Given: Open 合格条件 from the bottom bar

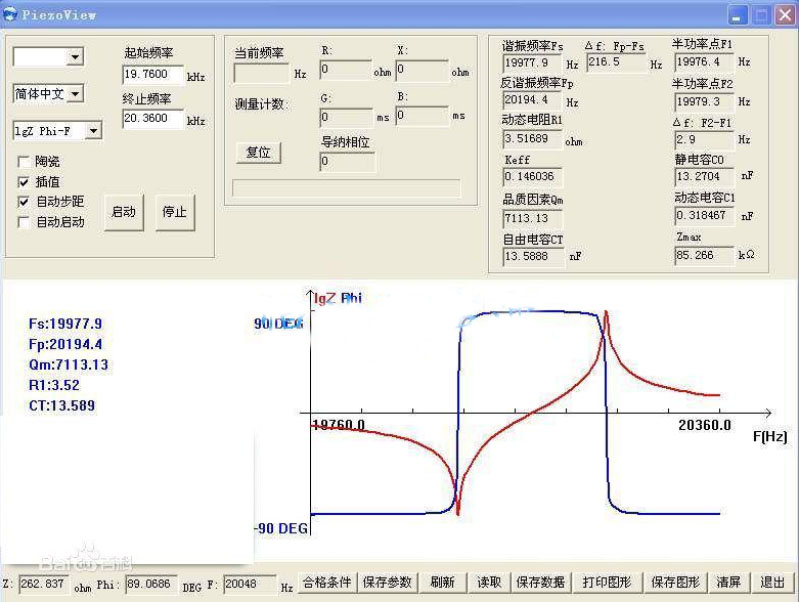Looking at the screenshot, I should click(x=327, y=582).
